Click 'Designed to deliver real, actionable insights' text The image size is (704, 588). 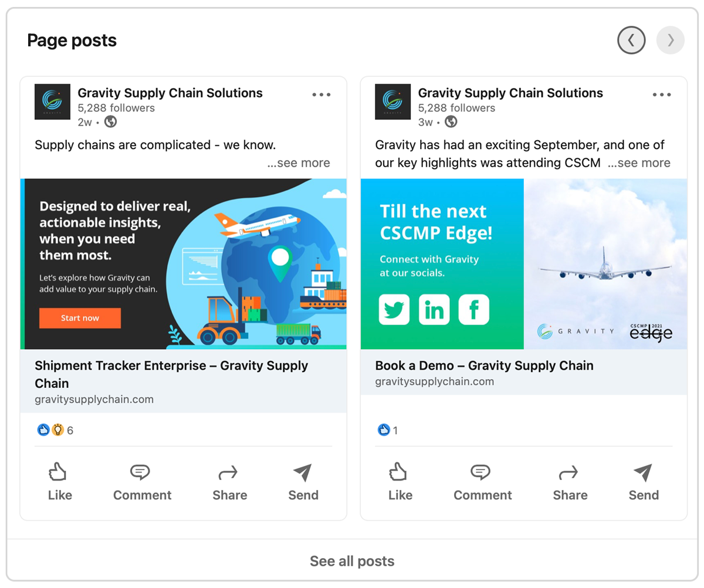[x=115, y=231]
